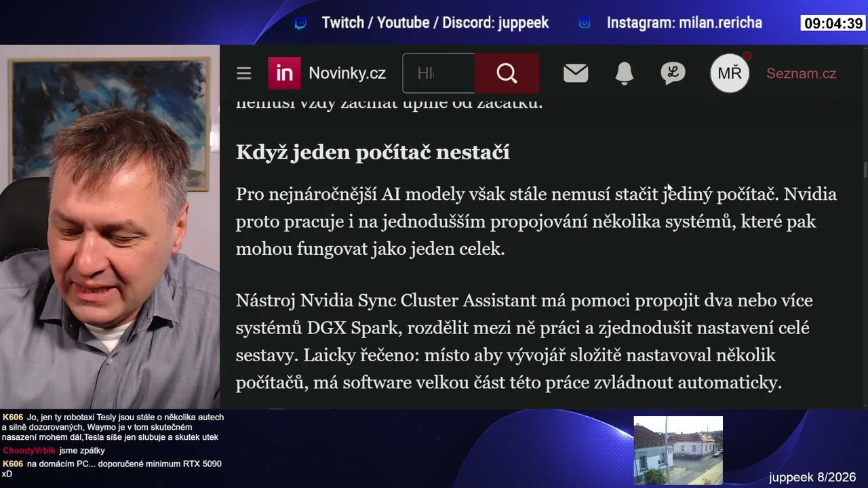868x488 pixels.
Task: Go to the Novinky.cz homepage title
Action: 347,73
